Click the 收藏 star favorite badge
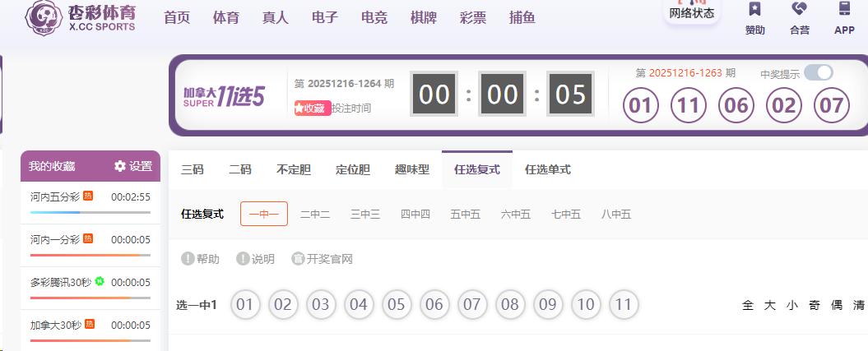The height and width of the screenshot is (351, 868). [x=313, y=108]
